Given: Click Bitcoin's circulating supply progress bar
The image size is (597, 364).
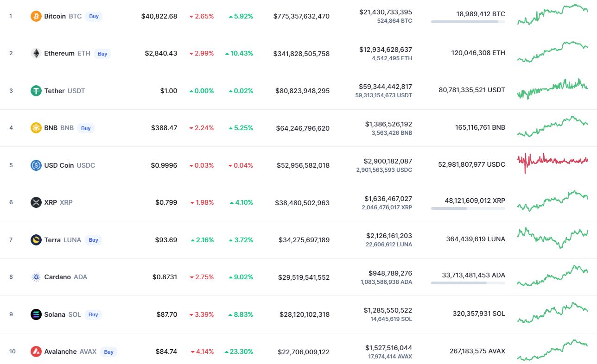Looking at the screenshot, I should click(x=468, y=22).
